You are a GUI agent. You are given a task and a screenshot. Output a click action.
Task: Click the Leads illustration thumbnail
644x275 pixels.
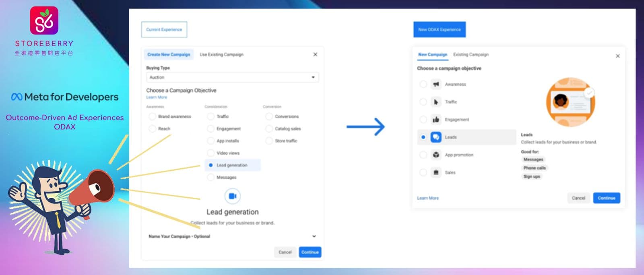(570, 102)
